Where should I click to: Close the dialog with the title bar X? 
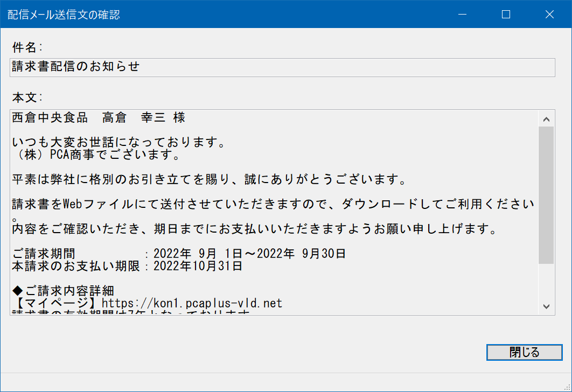550,14
